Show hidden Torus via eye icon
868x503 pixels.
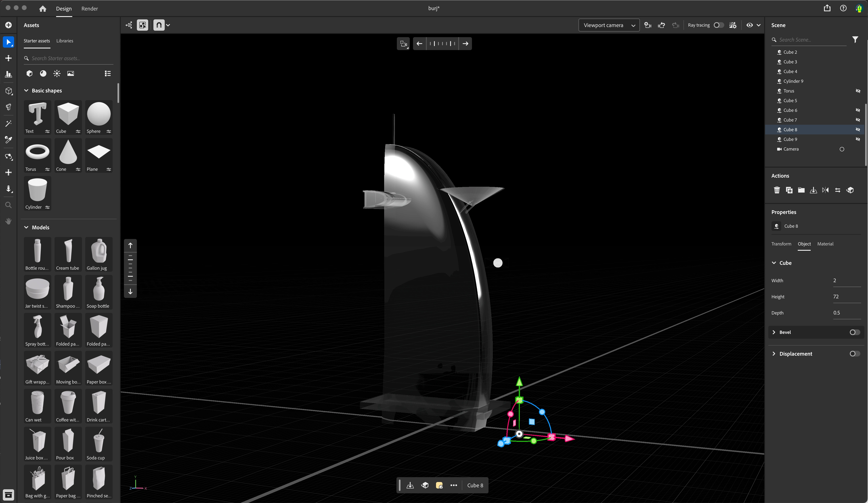tap(858, 91)
